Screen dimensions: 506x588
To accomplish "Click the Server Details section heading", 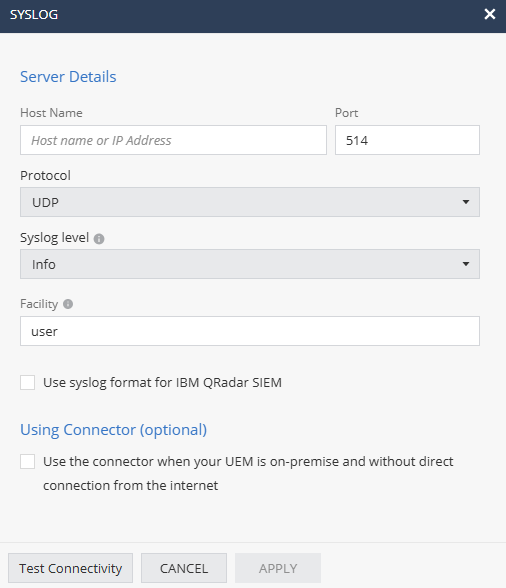I will [68, 77].
